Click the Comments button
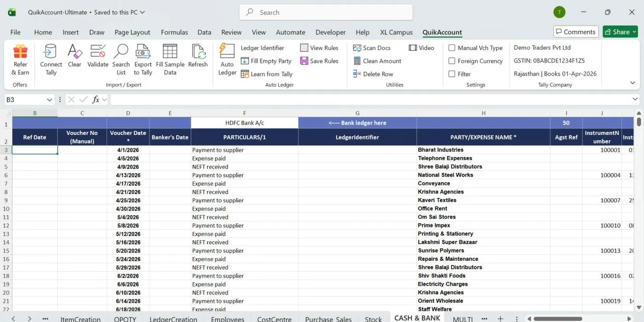Image resolution: width=644 pixels, height=322 pixels. [576, 32]
